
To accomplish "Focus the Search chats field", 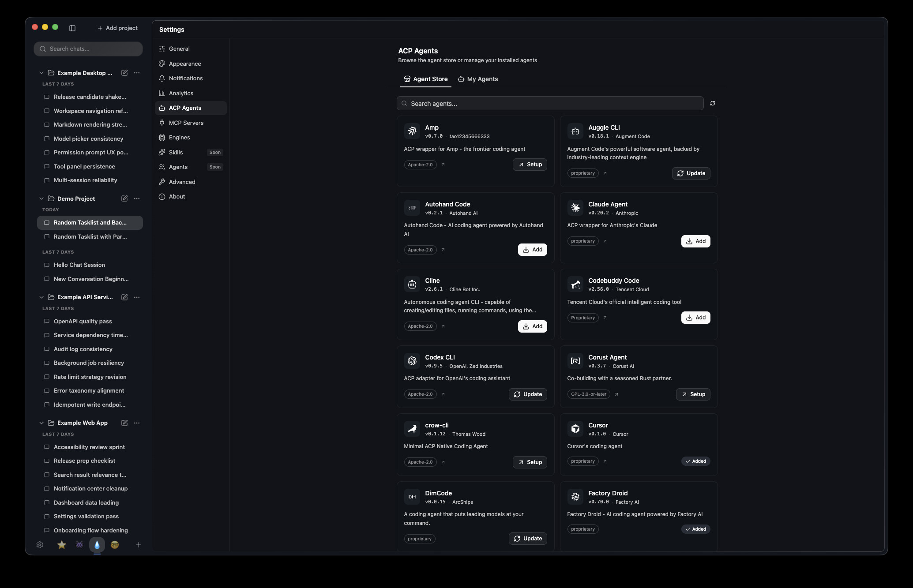I will point(88,49).
